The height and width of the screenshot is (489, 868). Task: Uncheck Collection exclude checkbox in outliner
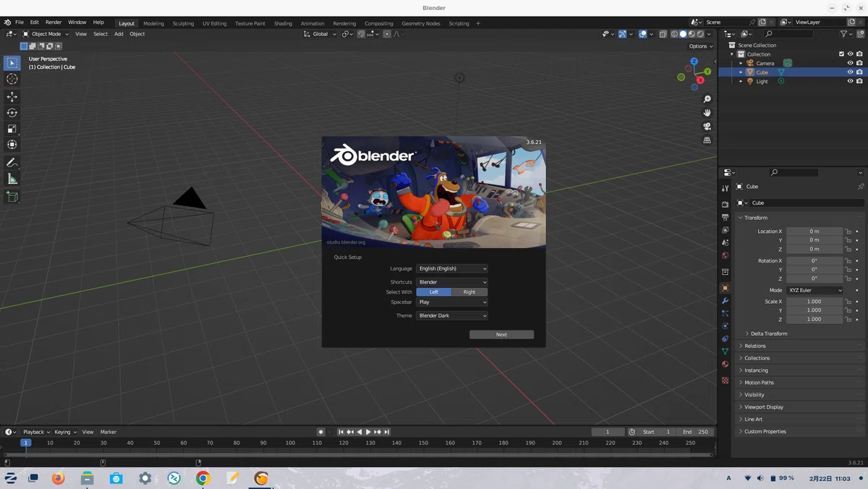click(x=841, y=54)
